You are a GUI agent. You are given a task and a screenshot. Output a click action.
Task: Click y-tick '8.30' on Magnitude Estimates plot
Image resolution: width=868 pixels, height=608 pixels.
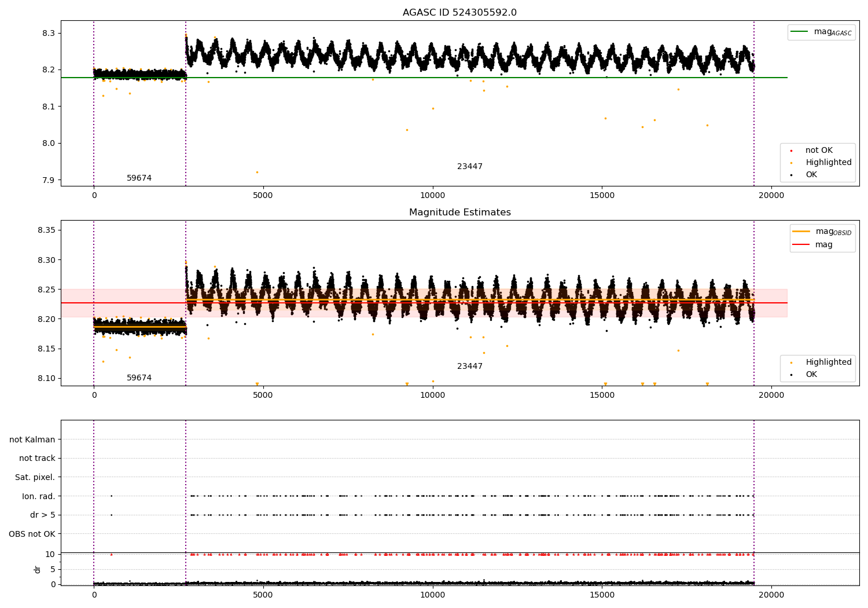(x=46, y=261)
